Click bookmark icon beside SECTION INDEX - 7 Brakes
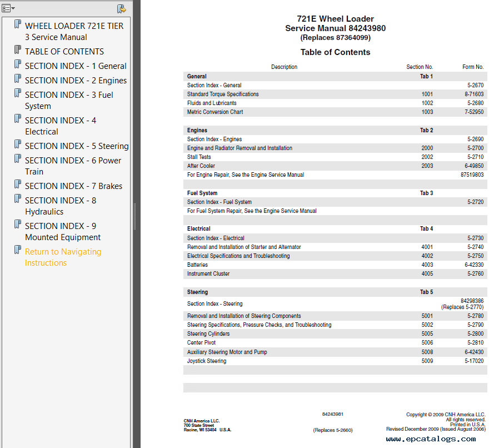504x448 pixels. coord(18,185)
